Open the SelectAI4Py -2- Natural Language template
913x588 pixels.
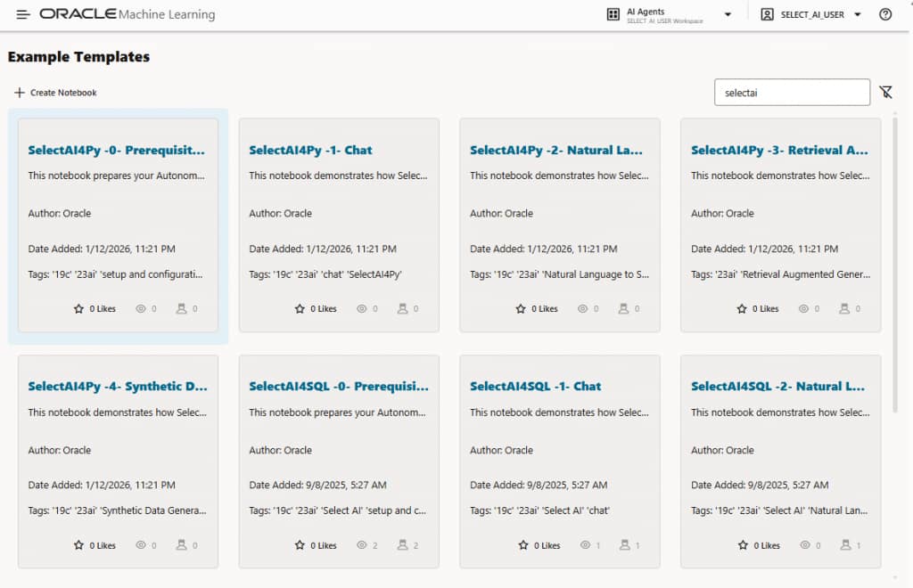(x=555, y=151)
